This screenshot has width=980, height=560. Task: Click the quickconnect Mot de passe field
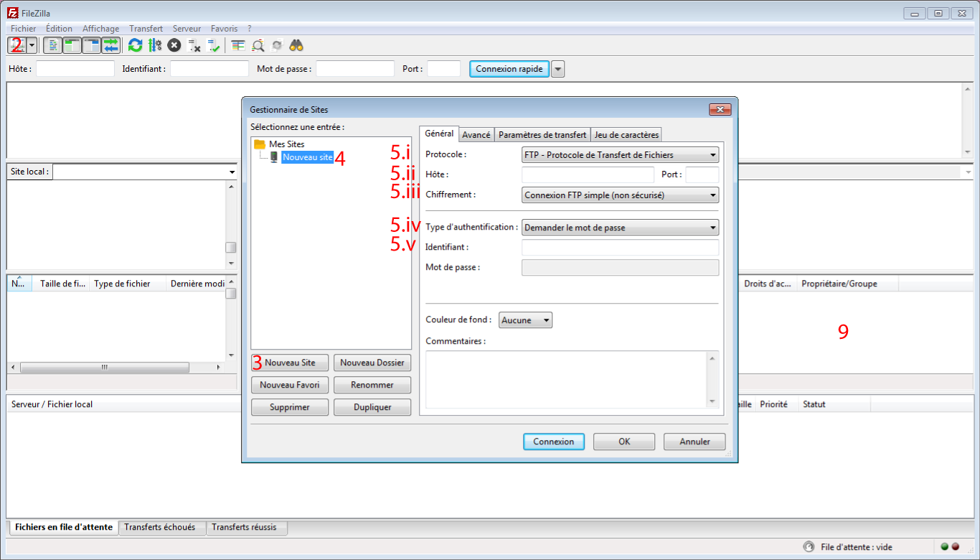[355, 69]
